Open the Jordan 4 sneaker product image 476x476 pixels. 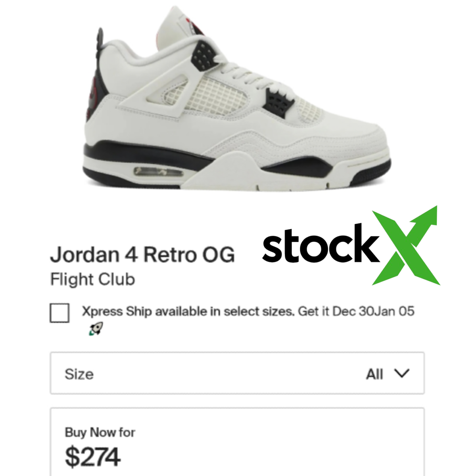237,99
